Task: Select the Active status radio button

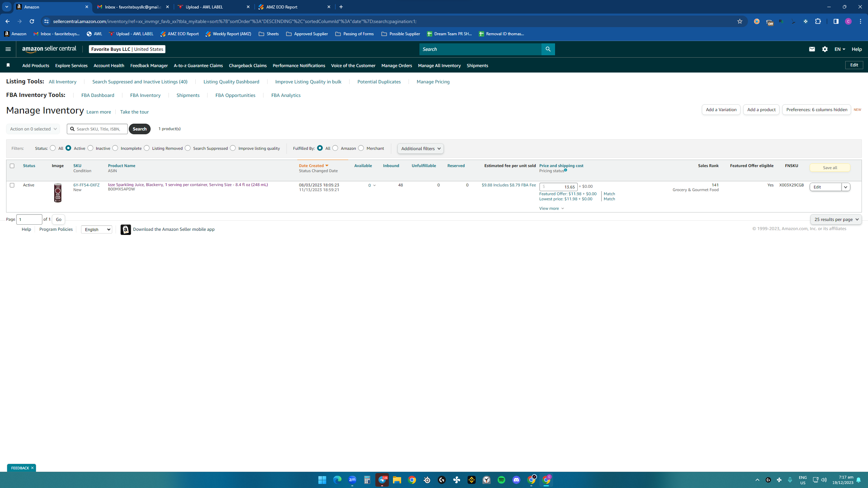Action: click(68, 148)
